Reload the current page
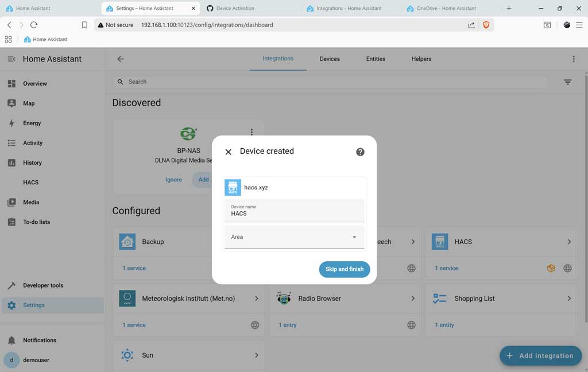 coord(34,25)
